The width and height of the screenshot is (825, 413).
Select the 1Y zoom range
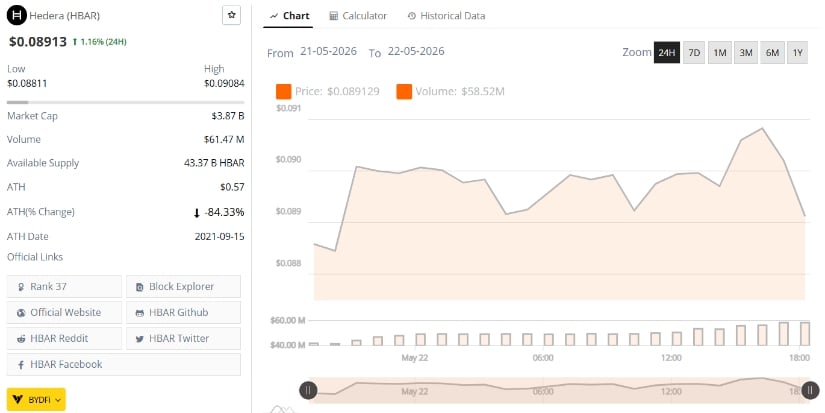click(x=797, y=53)
